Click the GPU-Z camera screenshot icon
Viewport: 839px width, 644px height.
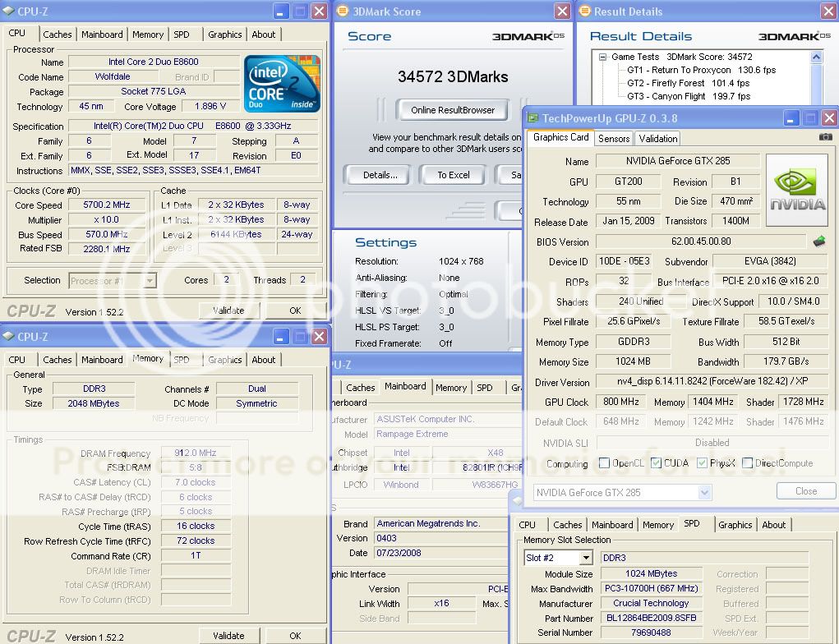[825, 137]
